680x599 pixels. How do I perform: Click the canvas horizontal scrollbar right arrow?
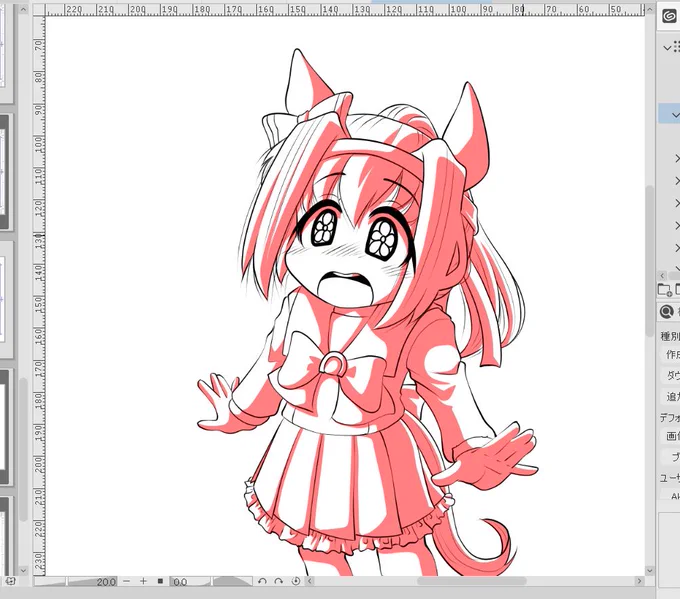(639, 581)
